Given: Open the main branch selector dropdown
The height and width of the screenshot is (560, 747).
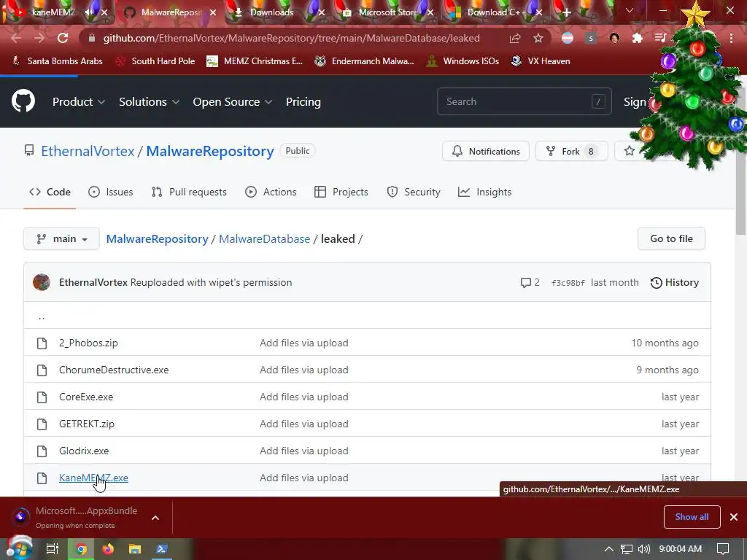Looking at the screenshot, I should tap(61, 238).
